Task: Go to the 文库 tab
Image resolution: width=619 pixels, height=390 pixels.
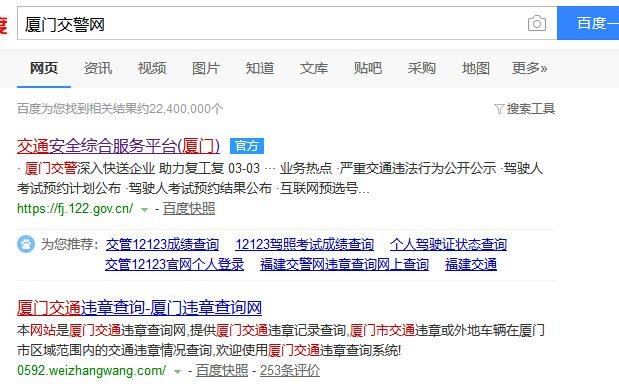Action: [x=314, y=68]
